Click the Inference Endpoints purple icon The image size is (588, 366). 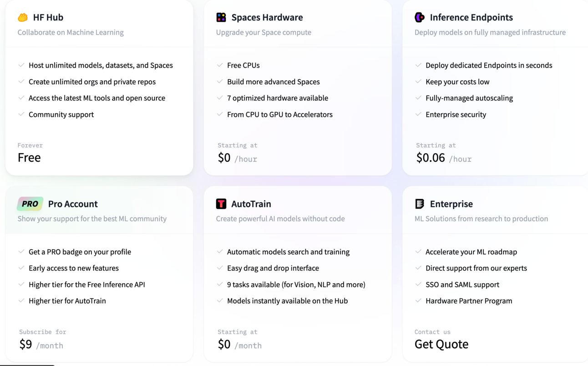420,18
